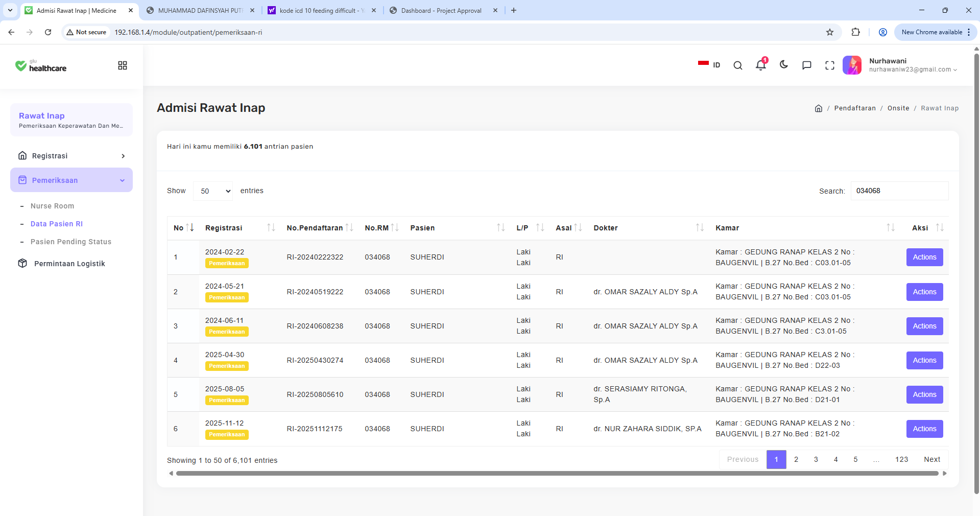Click the browser address bar URL
The width and height of the screenshot is (980, 516).
pyautogui.click(x=188, y=32)
